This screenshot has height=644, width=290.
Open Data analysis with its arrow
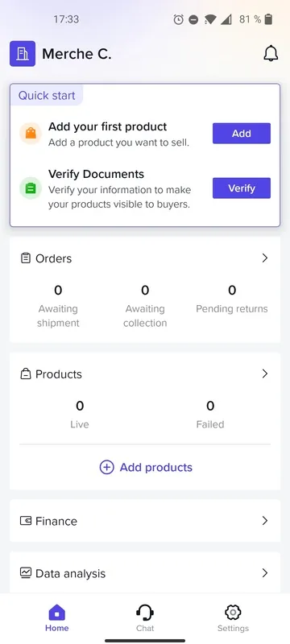265,573
